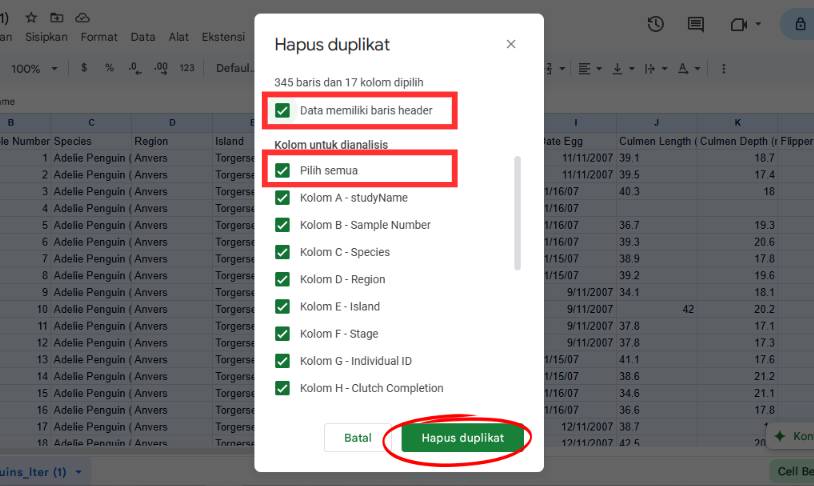
Task: Click sample number 10 cell
Action: [x=25, y=309]
